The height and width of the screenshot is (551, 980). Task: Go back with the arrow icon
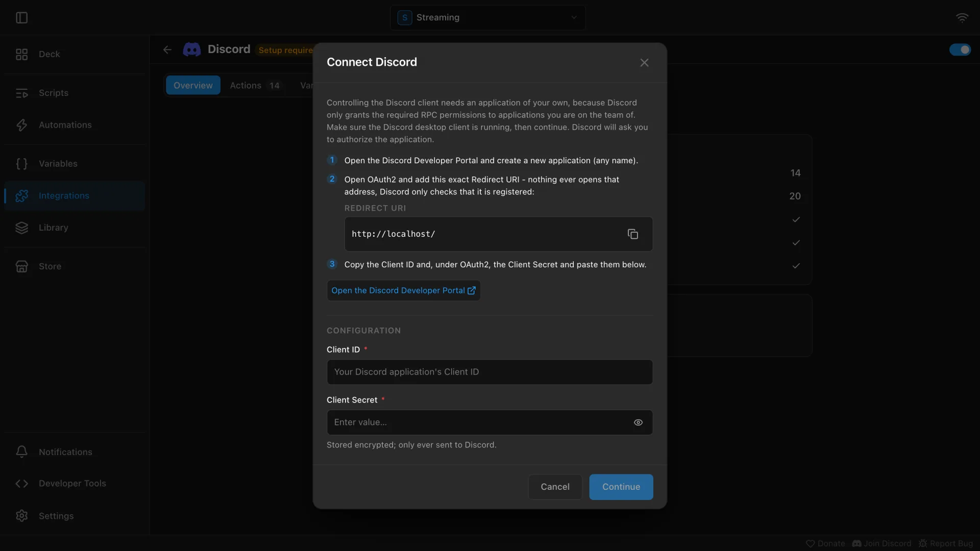(167, 49)
